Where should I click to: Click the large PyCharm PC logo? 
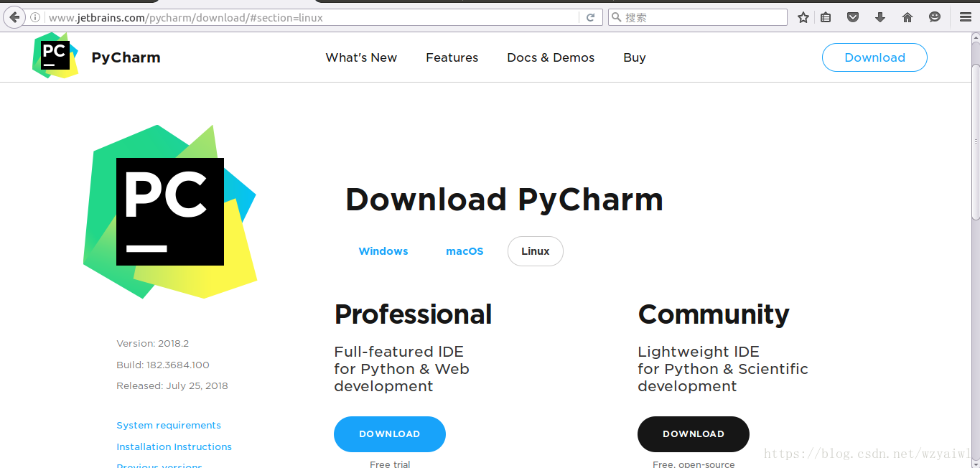click(170, 212)
